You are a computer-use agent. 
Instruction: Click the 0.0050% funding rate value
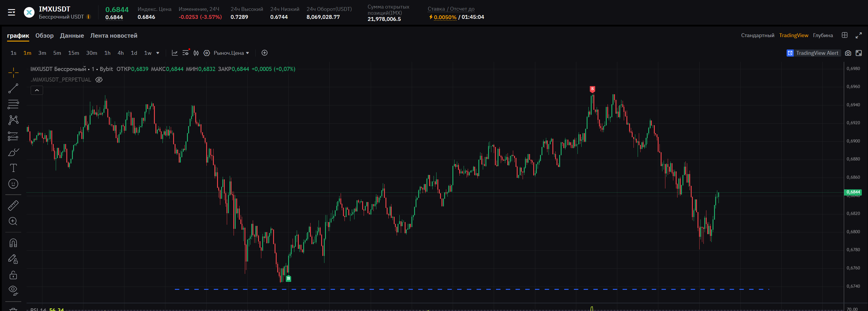click(445, 17)
